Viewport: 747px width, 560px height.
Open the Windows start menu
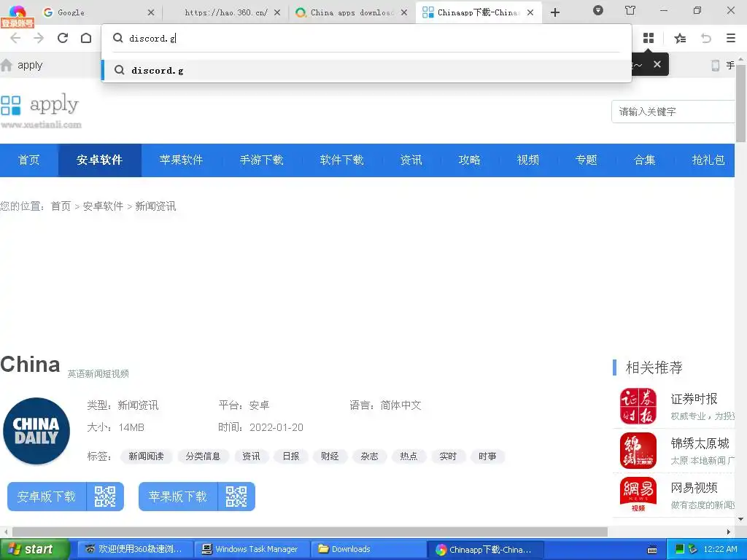34,550
